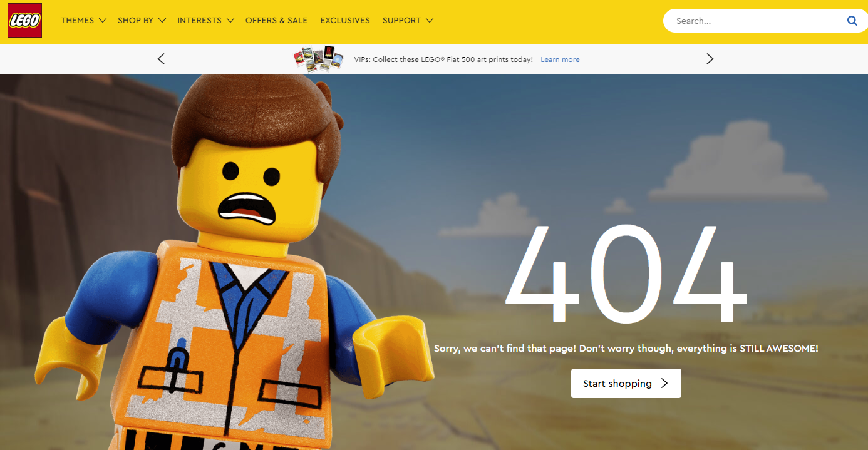Click the LEGO logo
The width and height of the screenshot is (868, 450).
pos(24,21)
